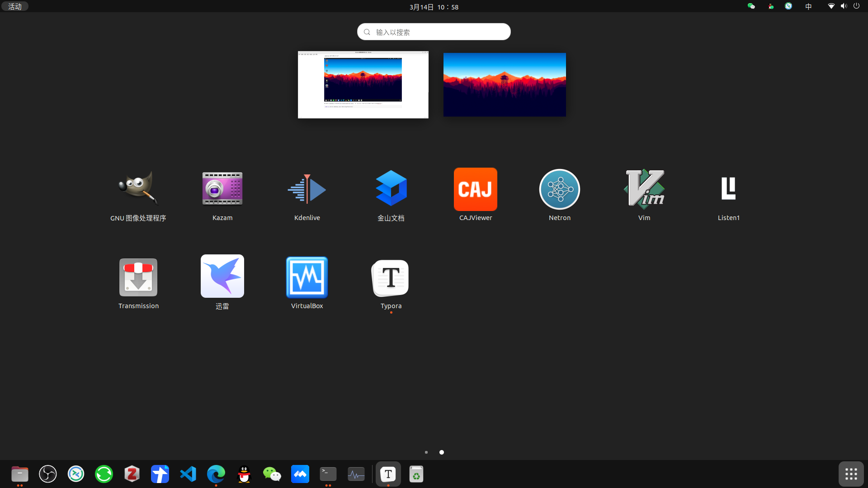Open WeChat tray indicator
868x488 pixels.
pos(751,6)
